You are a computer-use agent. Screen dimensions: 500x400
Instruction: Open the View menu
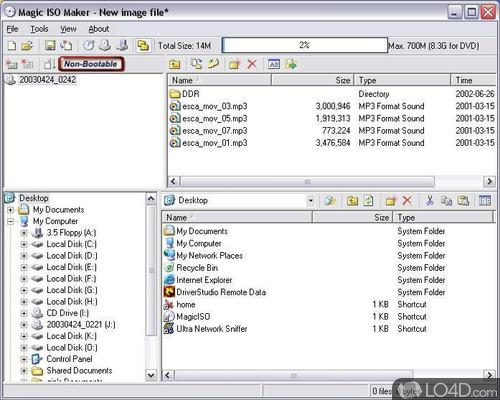68,29
